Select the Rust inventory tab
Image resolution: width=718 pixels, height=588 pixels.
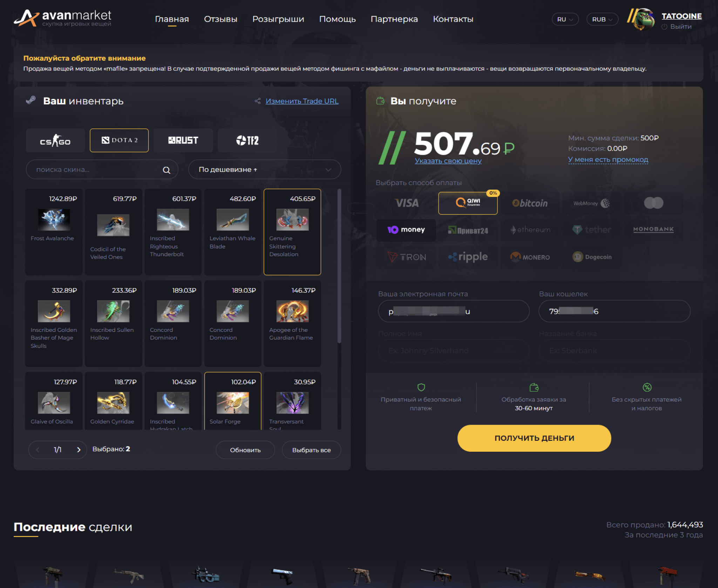point(183,140)
